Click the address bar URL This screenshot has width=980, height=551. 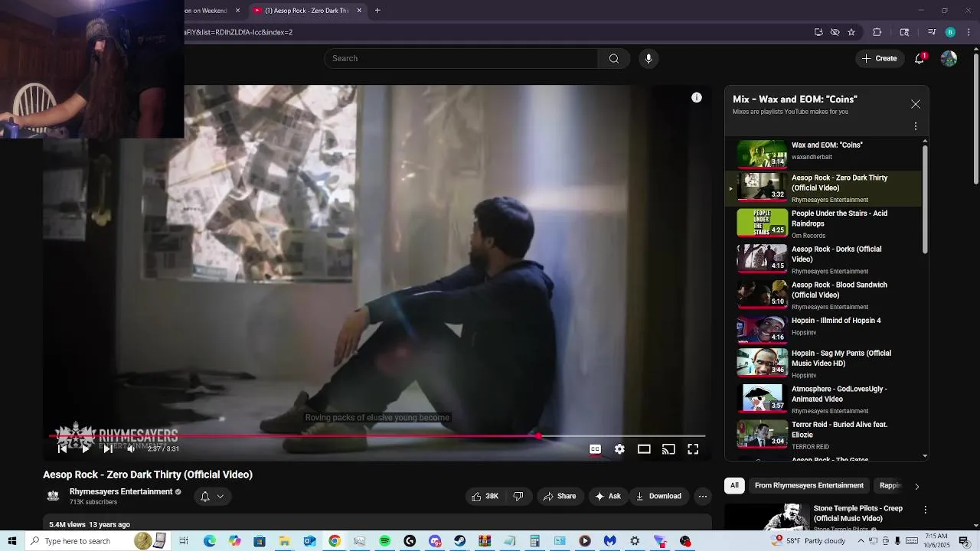pos(238,32)
